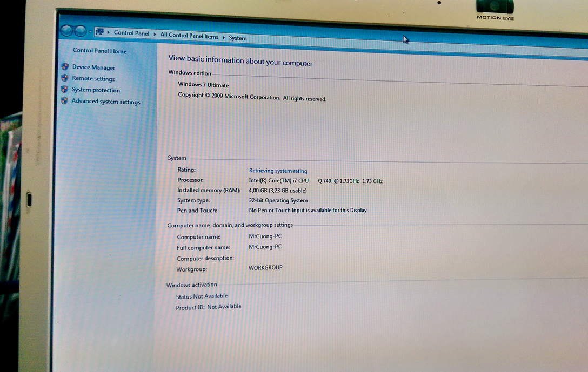The width and height of the screenshot is (588, 372).
Task: Open Control Panel Home link
Action: (99, 51)
